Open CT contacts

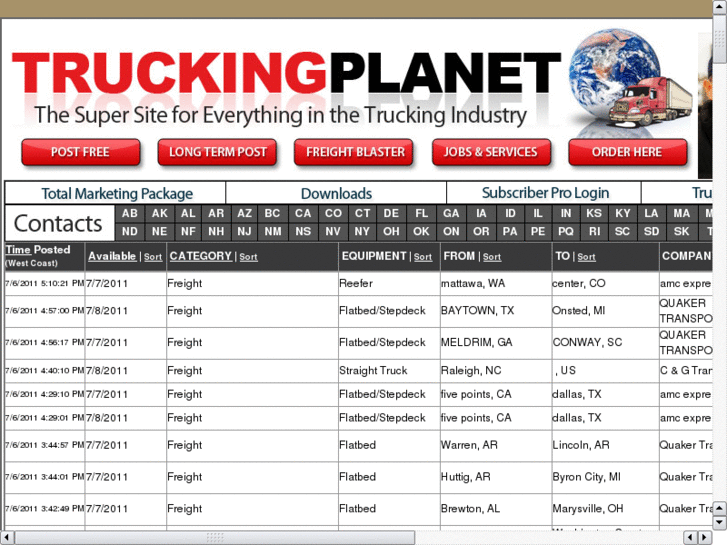click(x=362, y=213)
